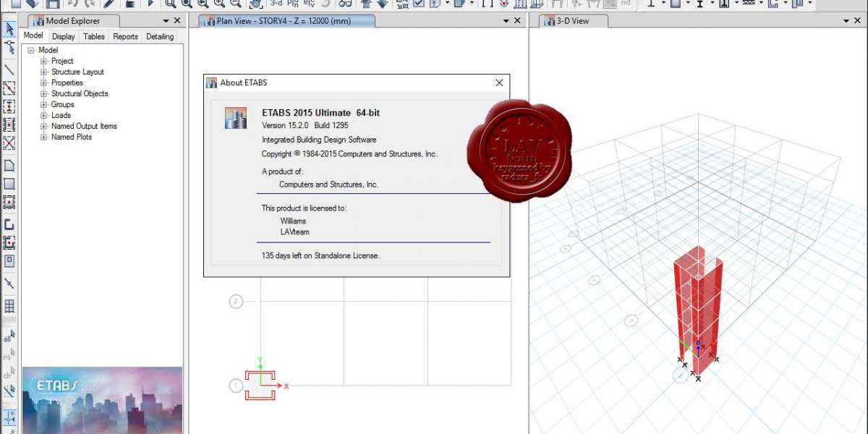868x434 pixels.
Task: Expand the Structural Objects node
Action: (x=44, y=94)
